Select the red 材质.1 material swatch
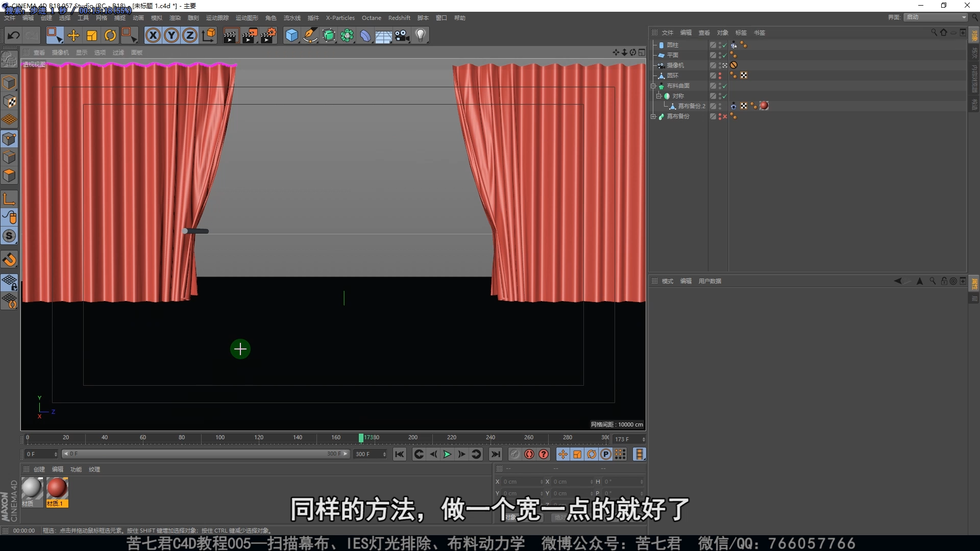 click(57, 489)
